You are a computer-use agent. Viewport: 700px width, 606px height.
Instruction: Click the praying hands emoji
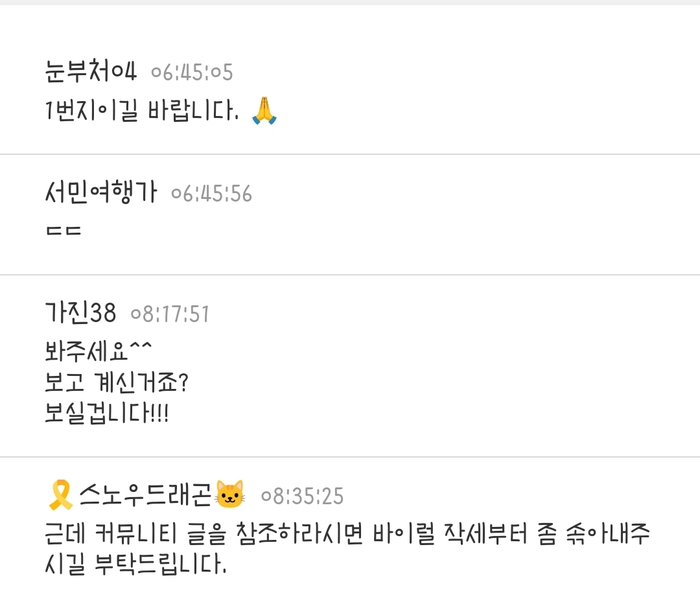click(x=264, y=110)
